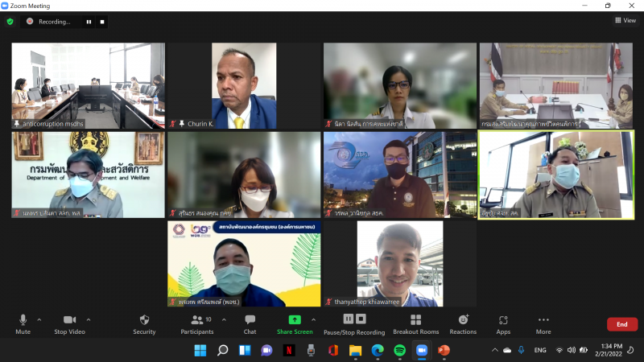Open Windows Start menu

(200, 350)
